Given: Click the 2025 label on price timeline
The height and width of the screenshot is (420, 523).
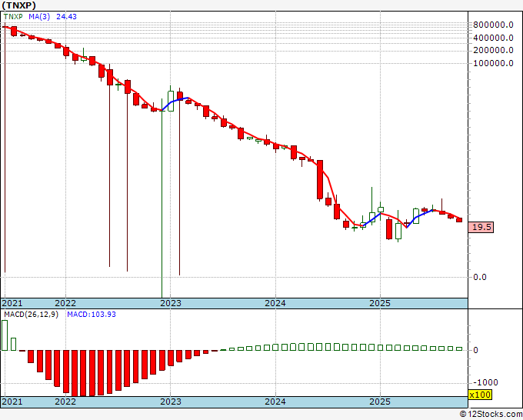Looking at the screenshot, I should [x=380, y=303].
